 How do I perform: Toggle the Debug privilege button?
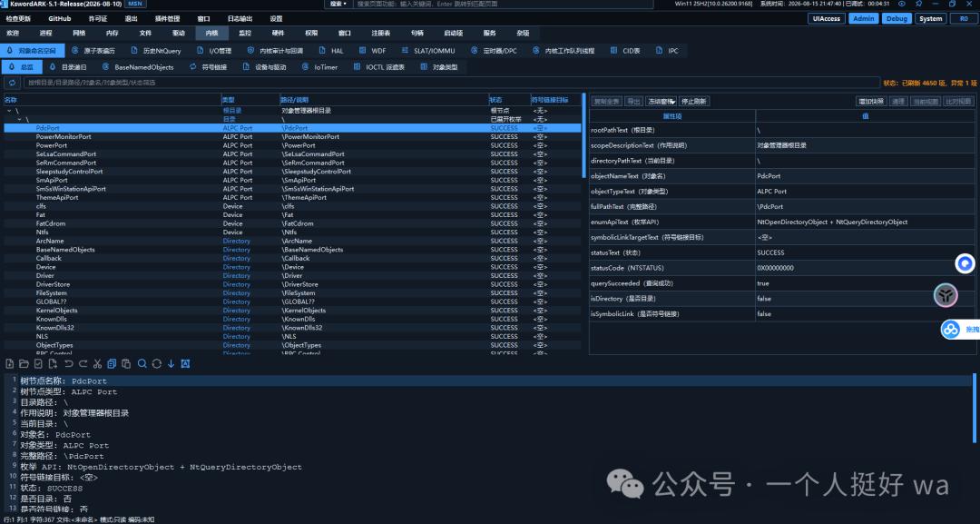coord(897,19)
